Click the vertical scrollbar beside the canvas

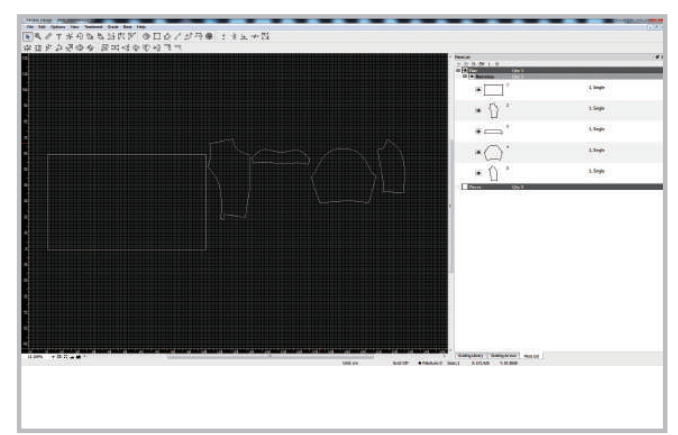(451, 205)
